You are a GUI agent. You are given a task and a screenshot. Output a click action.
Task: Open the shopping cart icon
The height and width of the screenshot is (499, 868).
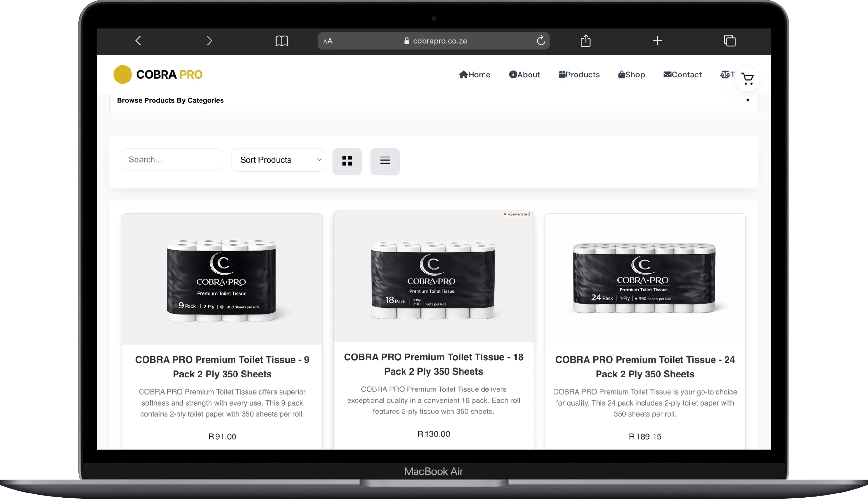coord(747,79)
